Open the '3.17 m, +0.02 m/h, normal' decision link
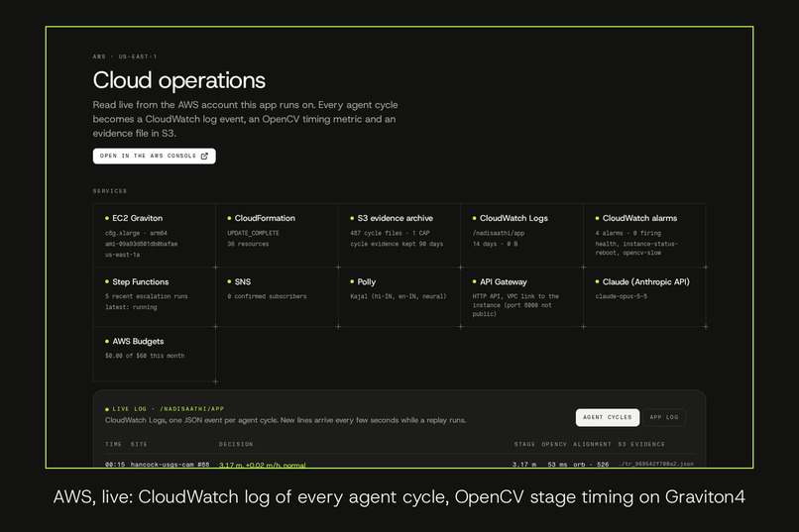The width and height of the screenshot is (799, 532). pyautogui.click(x=263, y=465)
